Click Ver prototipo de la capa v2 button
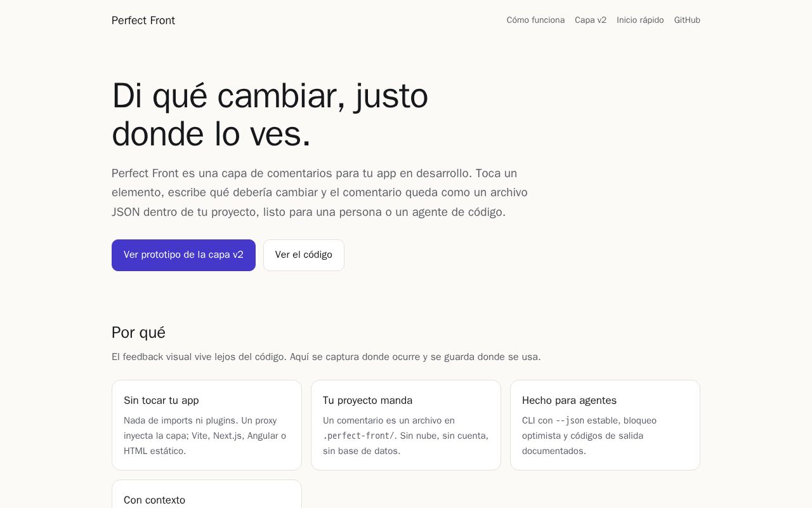This screenshot has width=812, height=508. pyautogui.click(x=183, y=255)
